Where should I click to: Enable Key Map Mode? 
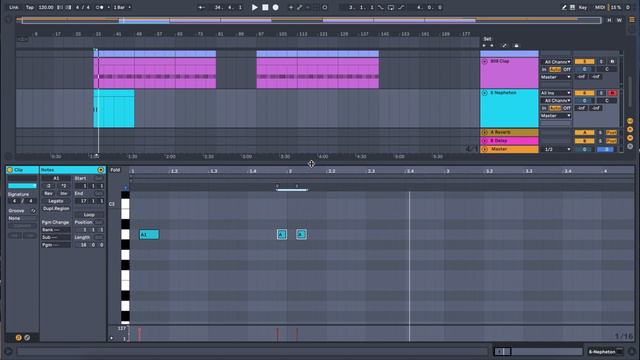[x=583, y=7]
